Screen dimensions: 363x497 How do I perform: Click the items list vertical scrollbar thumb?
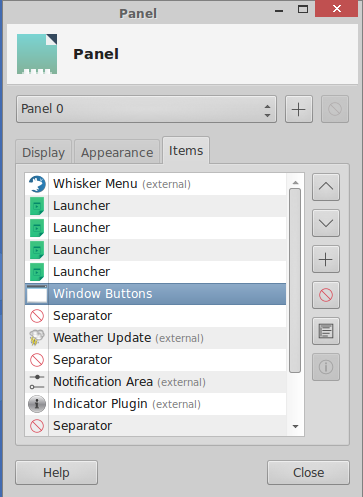(x=295, y=280)
